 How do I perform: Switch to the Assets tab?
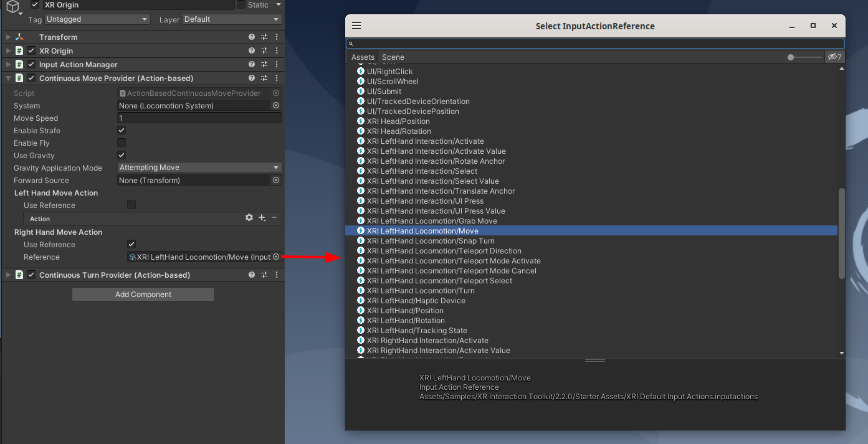[363, 57]
